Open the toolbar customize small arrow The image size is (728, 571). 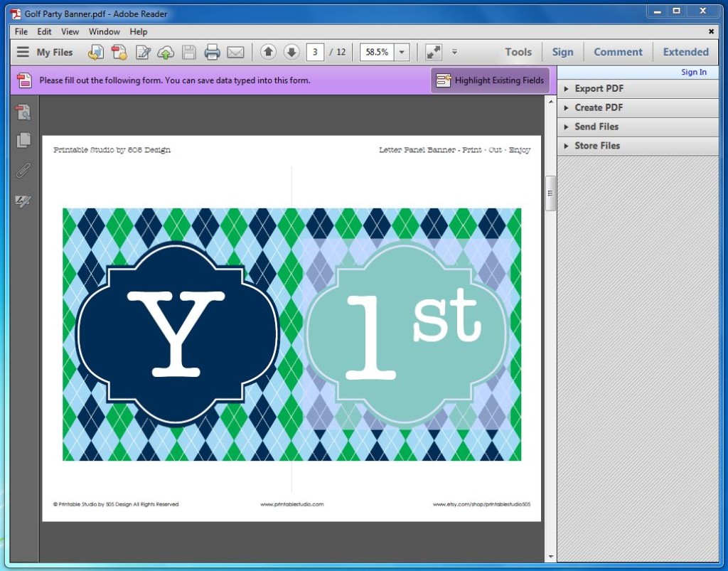[454, 51]
